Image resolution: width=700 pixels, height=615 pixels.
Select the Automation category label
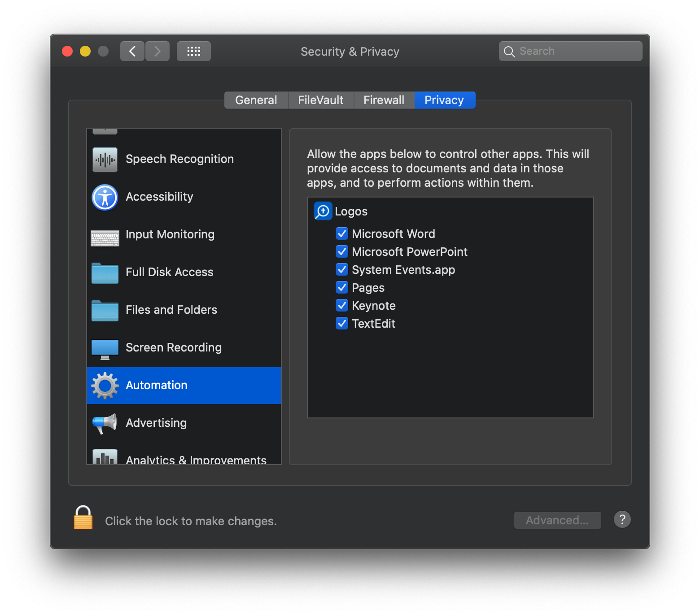(157, 385)
